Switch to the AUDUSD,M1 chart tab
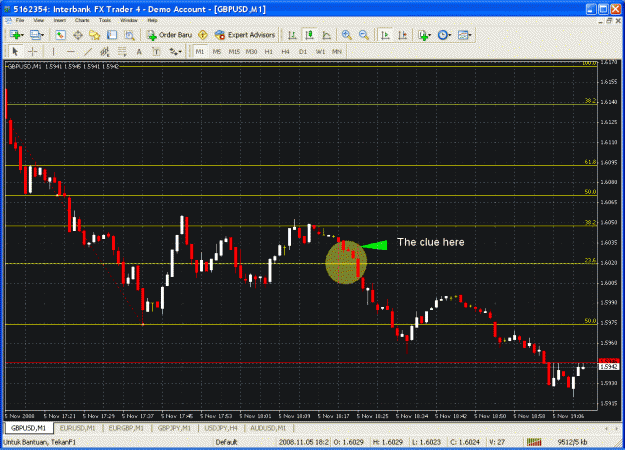 pos(268,428)
